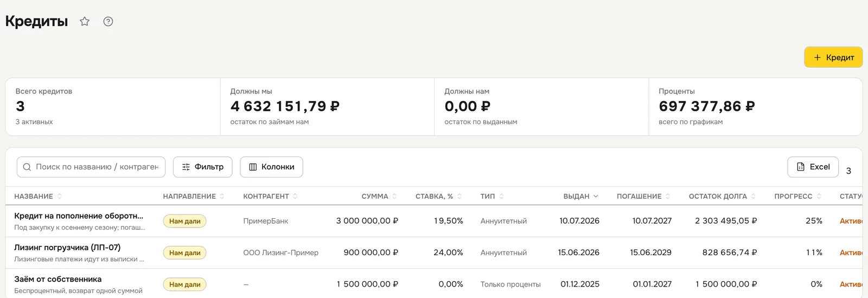Sort by Тип column arrows
868x298 pixels.
coord(501,196)
